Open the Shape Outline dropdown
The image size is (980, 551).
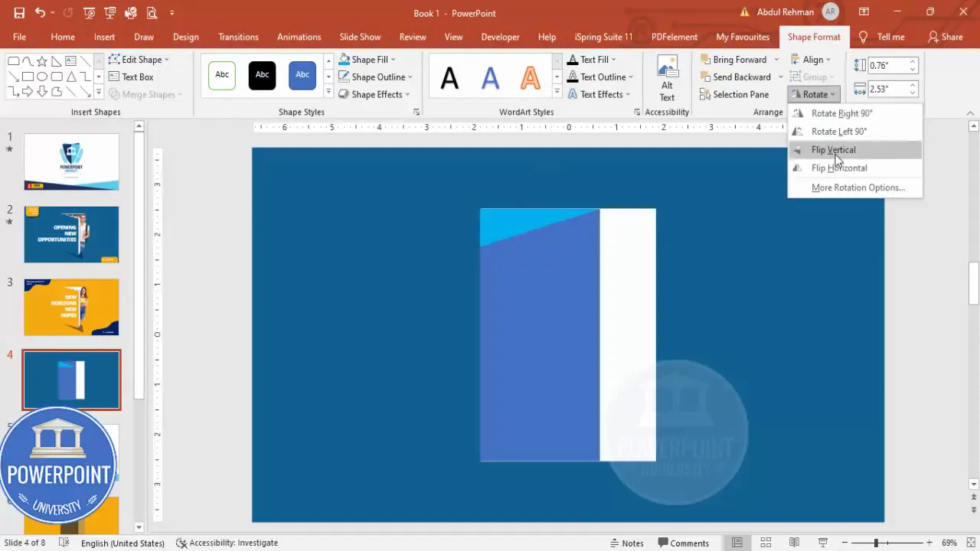point(375,77)
